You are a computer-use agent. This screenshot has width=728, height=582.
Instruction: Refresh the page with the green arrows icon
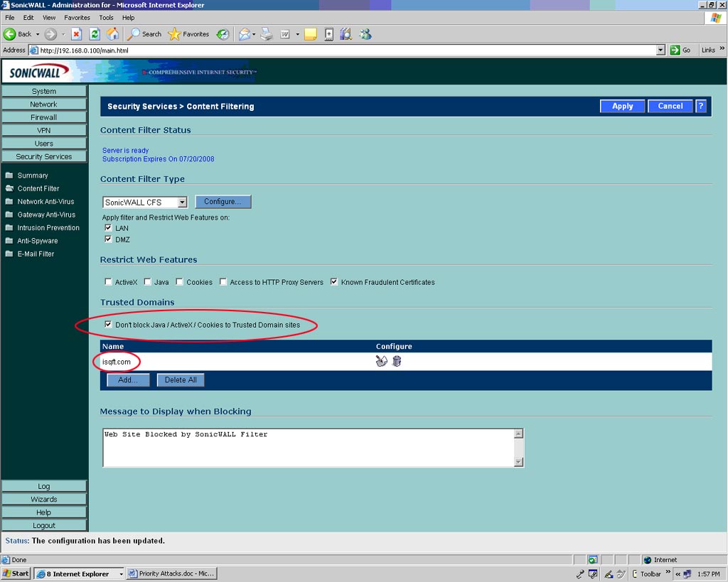95,34
